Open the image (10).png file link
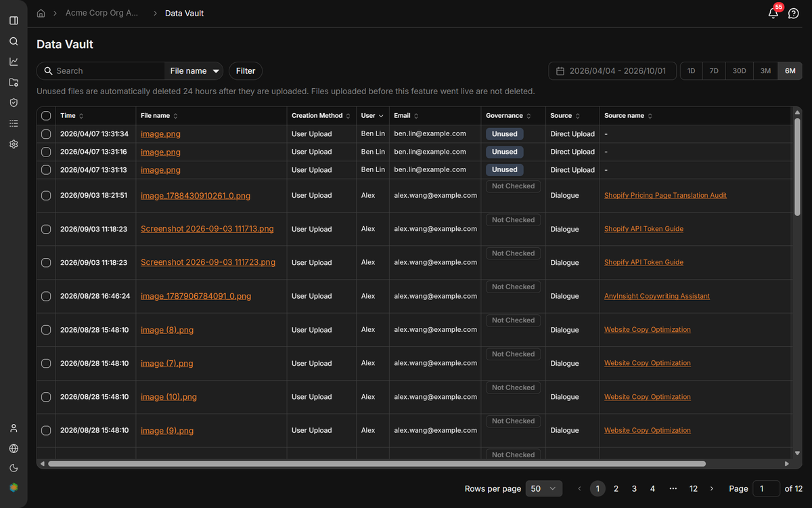This screenshot has width=812, height=508. pos(168,397)
